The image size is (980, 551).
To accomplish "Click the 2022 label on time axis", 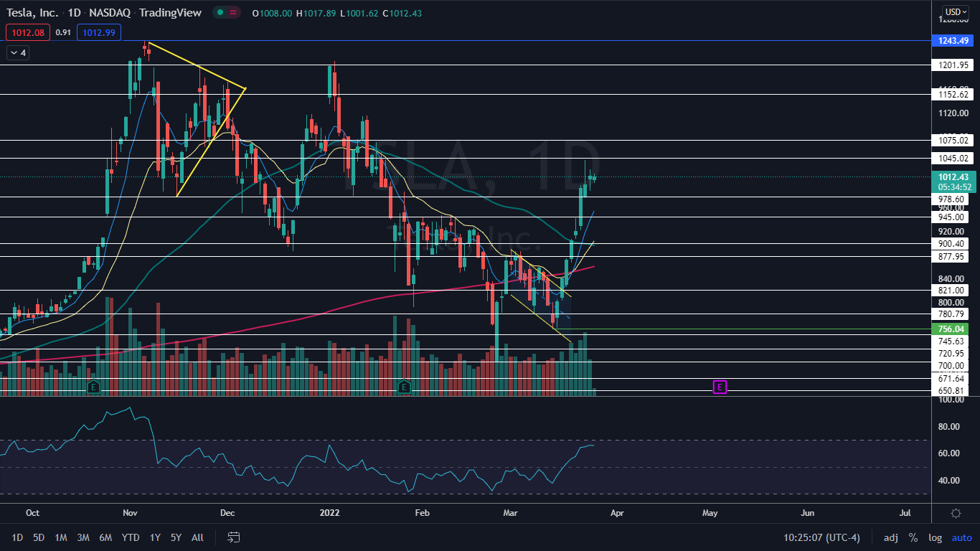I will coord(329,513).
